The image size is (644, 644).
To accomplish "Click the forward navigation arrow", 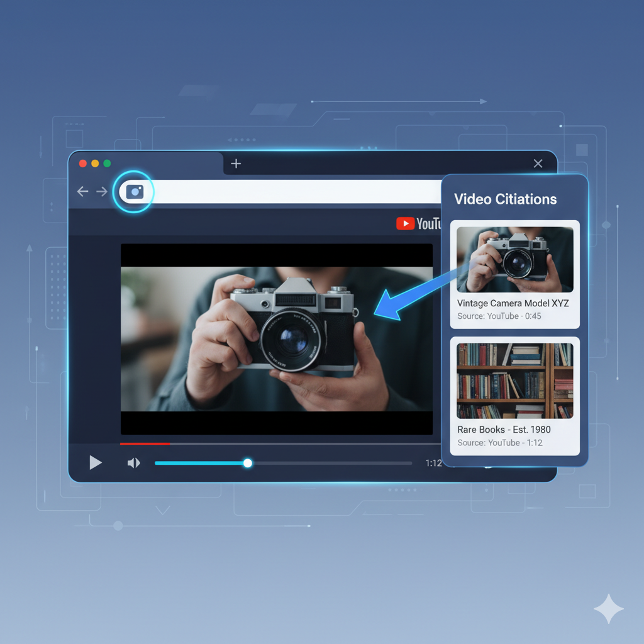I will tap(102, 191).
